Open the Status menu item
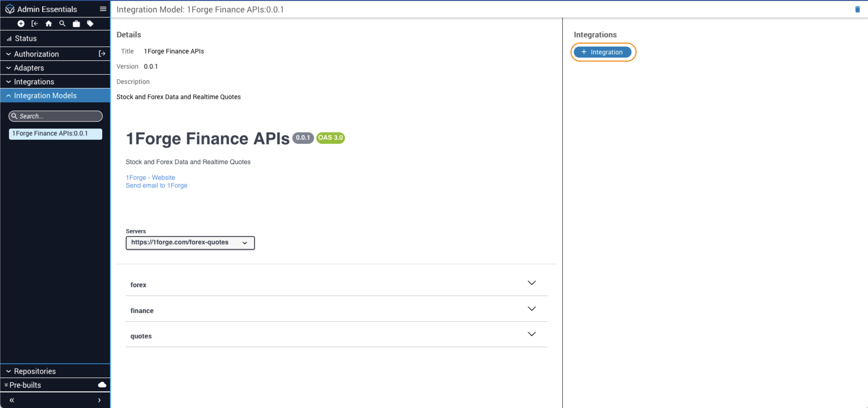The image size is (868, 408). (26, 38)
